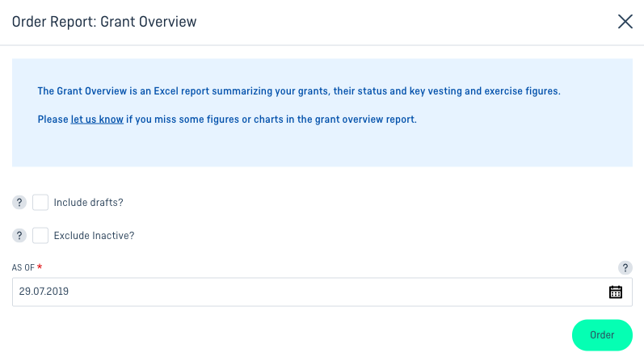Image resolution: width=644 pixels, height=357 pixels.
Task: Open the calendar date picker icon
Action: coord(615,292)
